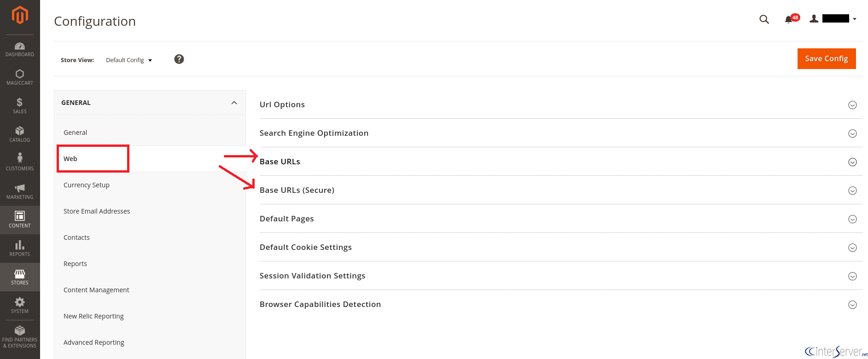Expand Search Engine Optimization section
This screenshot has height=359, width=868.
pos(561,133)
